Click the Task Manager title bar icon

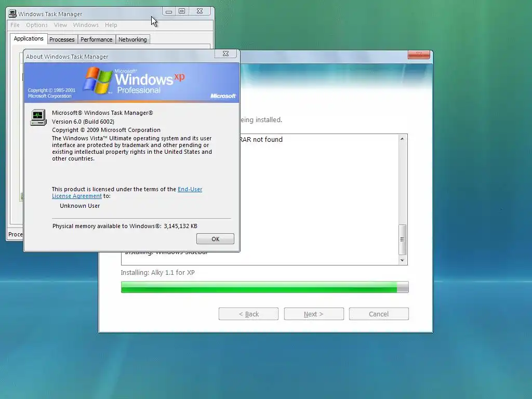pos(12,14)
